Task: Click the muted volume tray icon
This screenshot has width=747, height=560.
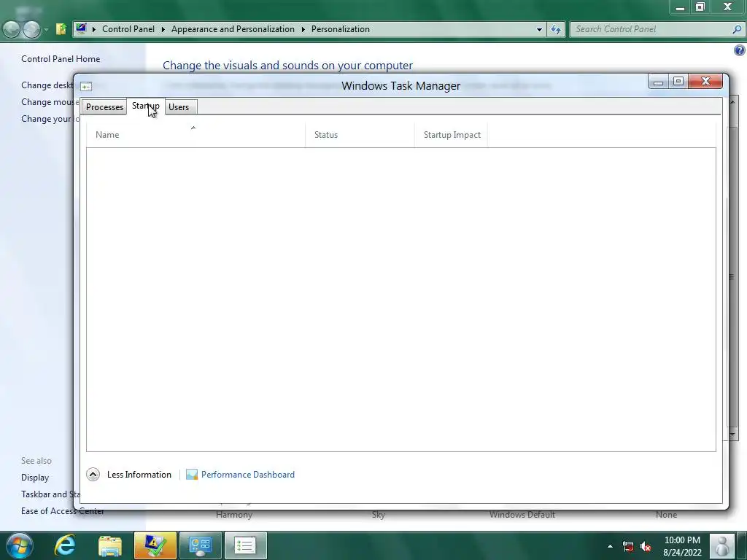Action: point(646,546)
